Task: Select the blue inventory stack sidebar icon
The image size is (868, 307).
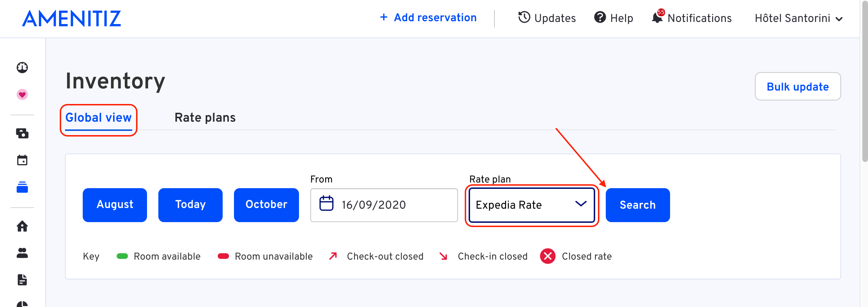Action: point(22,187)
